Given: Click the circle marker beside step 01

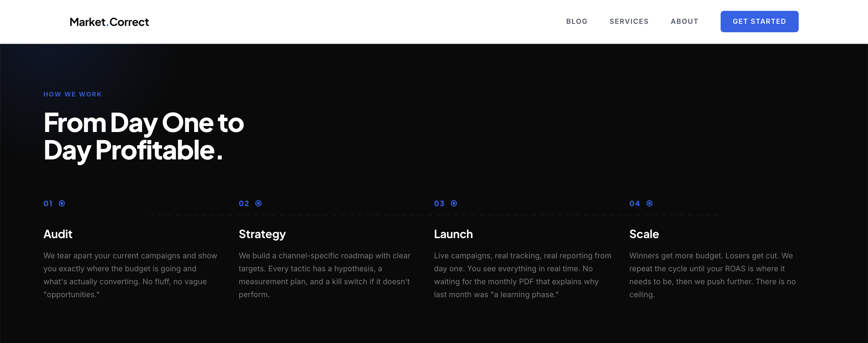Looking at the screenshot, I should pos(62,203).
